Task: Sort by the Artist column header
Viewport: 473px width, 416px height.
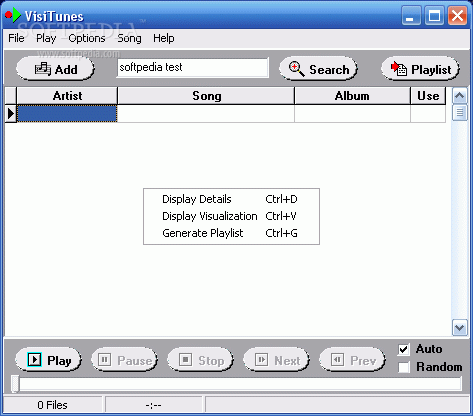Action: click(67, 96)
